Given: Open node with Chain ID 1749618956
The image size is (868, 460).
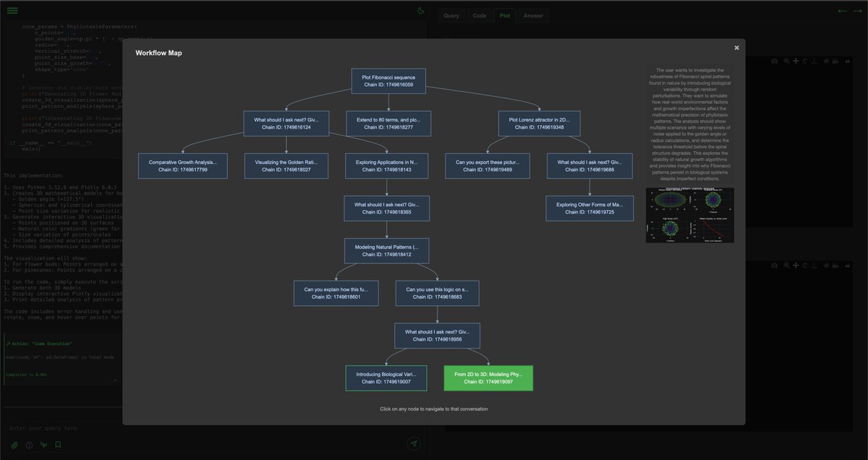Looking at the screenshot, I should (x=438, y=335).
